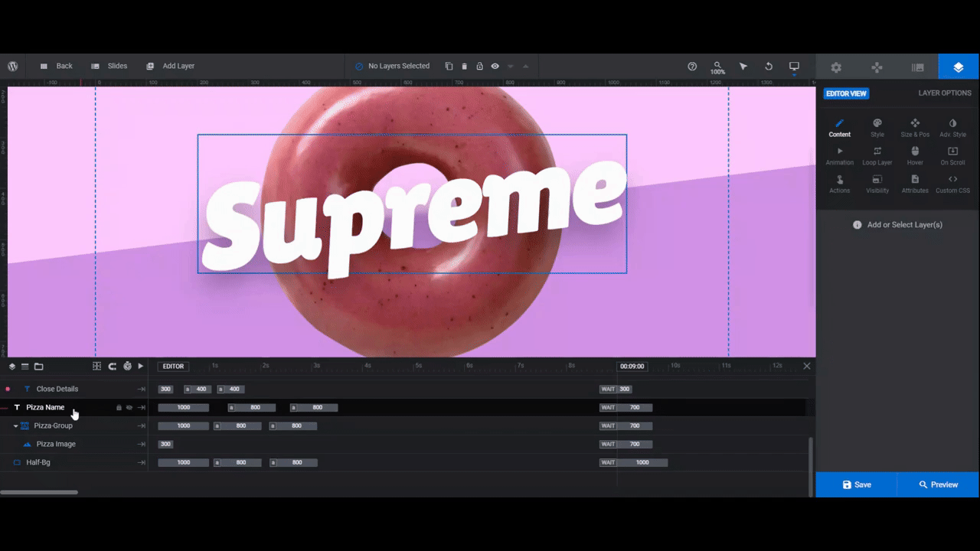This screenshot has width=980, height=551.
Task: Open the Adv. Style panel
Action: 952,128
